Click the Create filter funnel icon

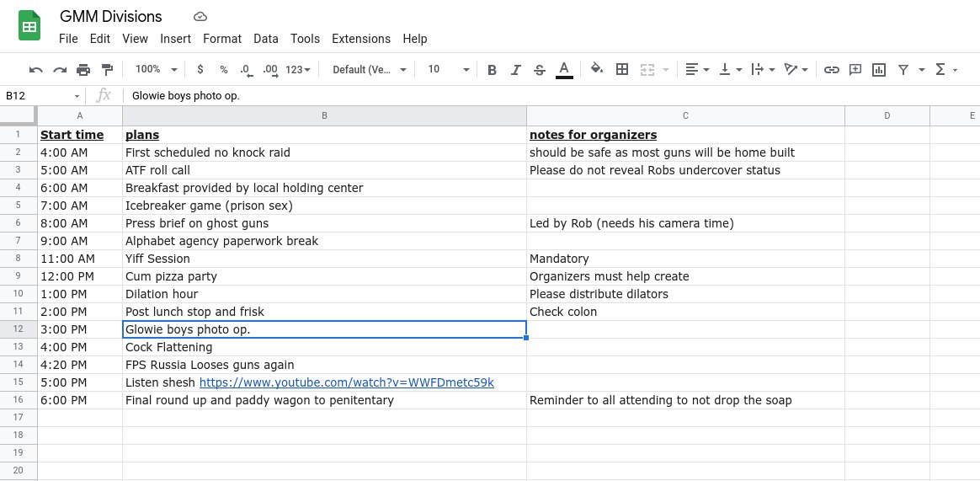903,69
